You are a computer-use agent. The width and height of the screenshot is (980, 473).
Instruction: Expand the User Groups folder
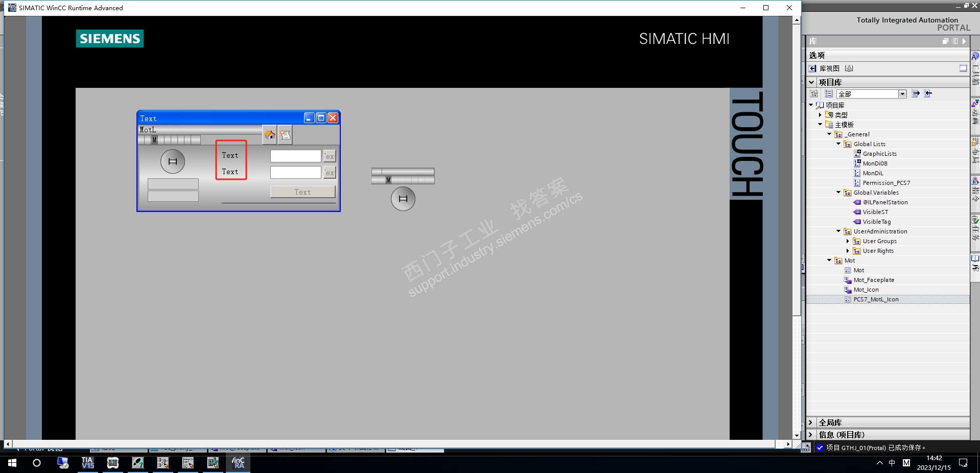coord(848,241)
